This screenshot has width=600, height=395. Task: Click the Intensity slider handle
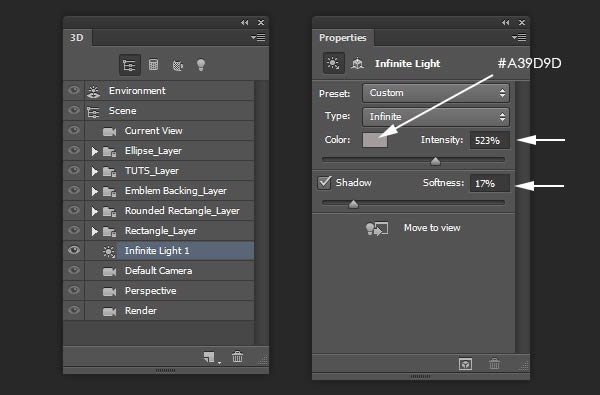tap(435, 161)
